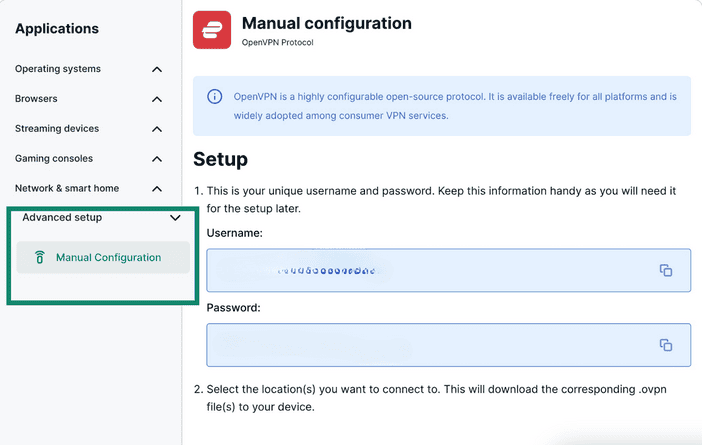Collapse the Advanced setup chevron

175,218
